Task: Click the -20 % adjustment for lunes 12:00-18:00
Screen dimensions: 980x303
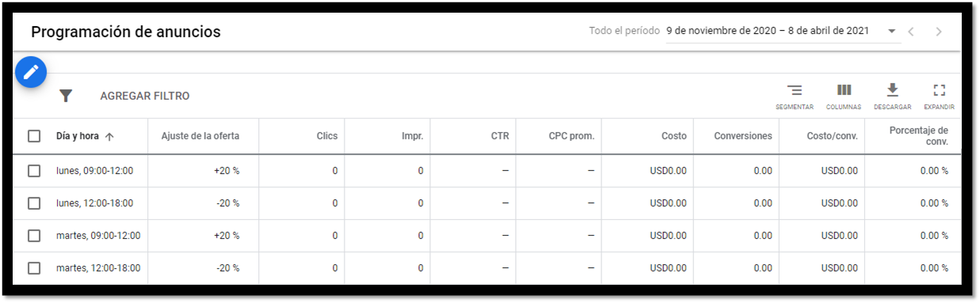Action: [227, 203]
